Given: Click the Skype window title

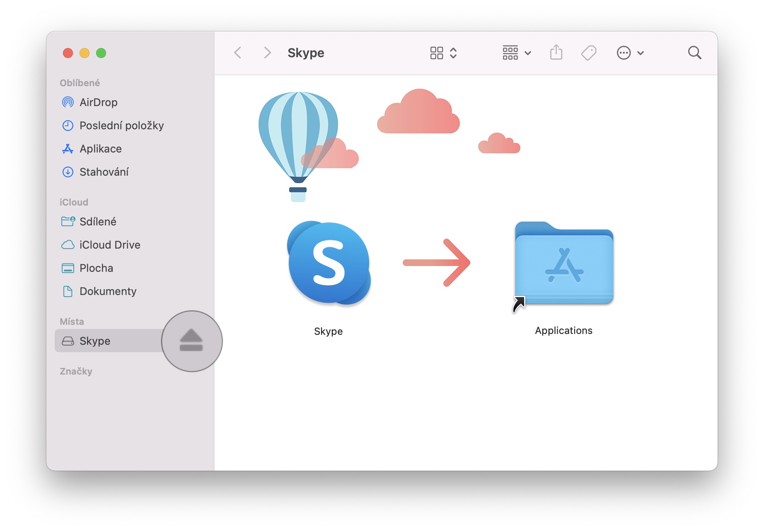Looking at the screenshot, I should tap(306, 53).
